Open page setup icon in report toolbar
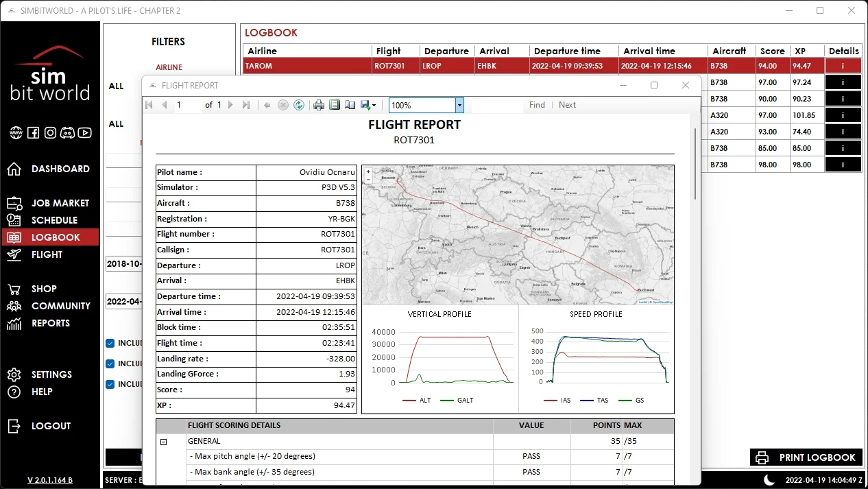Image resolution: width=868 pixels, height=489 pixels. tap(350, 105)
